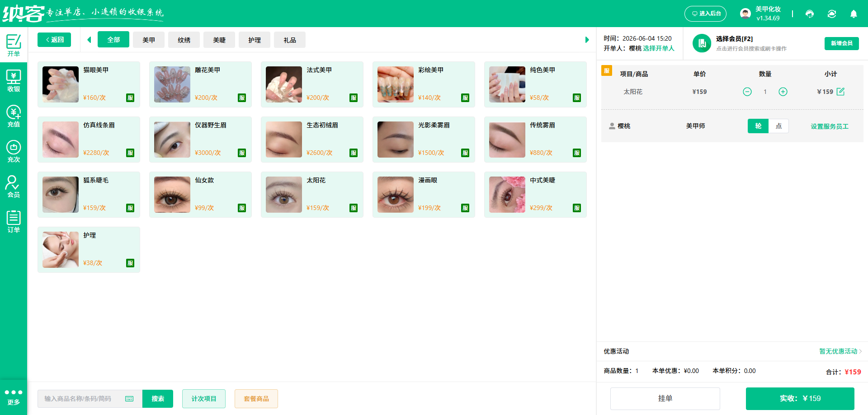Select the 全部 category tab

(113, 40)
